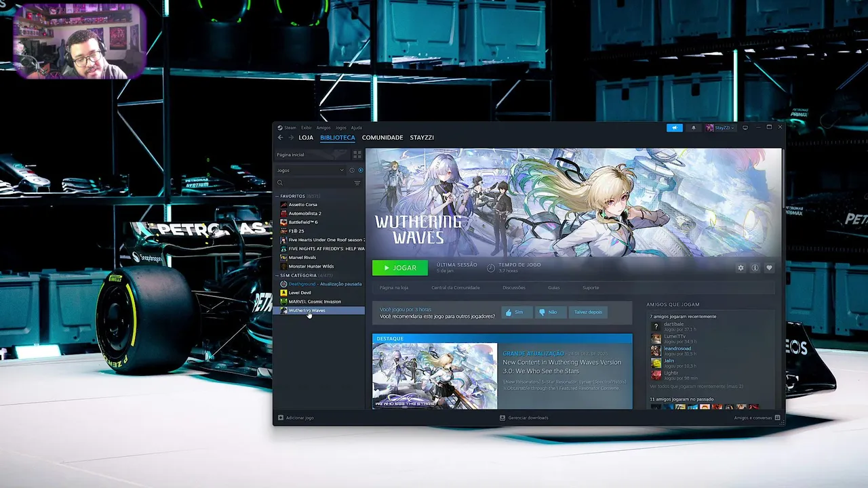Open the Jogos library filter dropdown

click(x=311, y=170)
